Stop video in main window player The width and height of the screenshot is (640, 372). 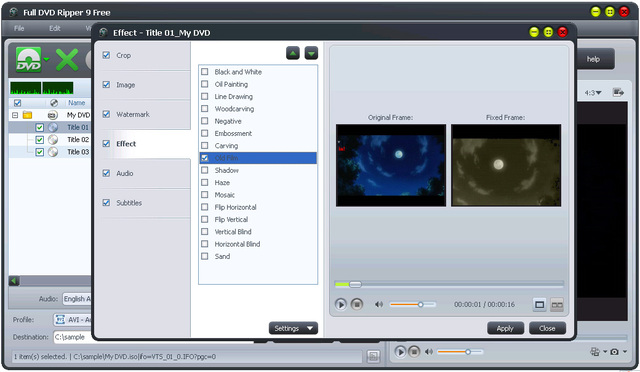click(414, 352)
